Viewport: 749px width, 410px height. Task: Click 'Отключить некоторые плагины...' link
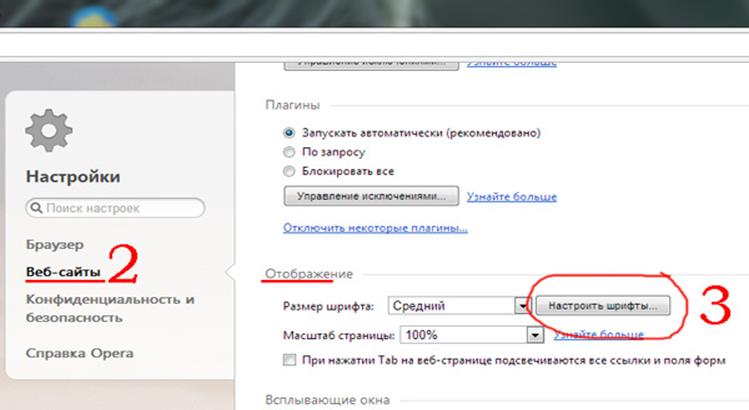coord(375,227)
